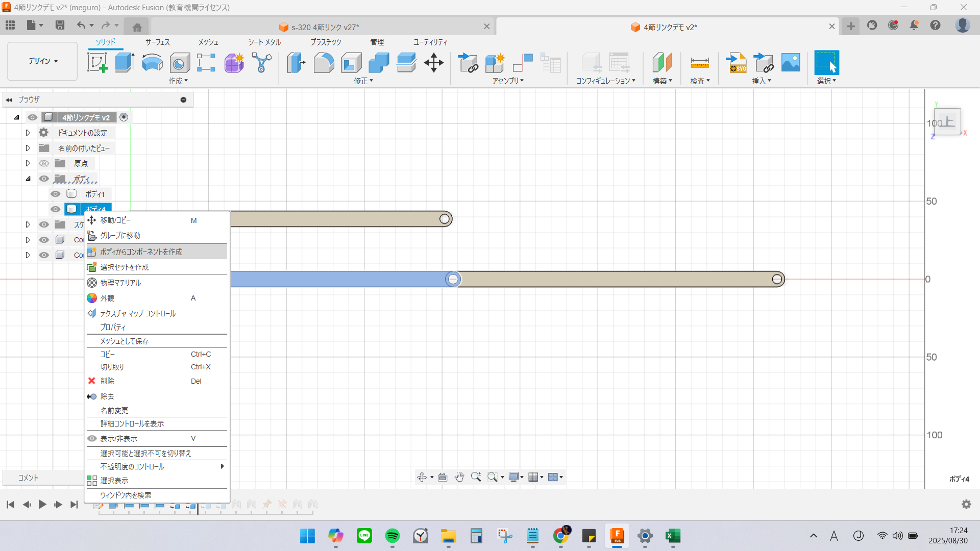Select the Shell tool icon
980x551 pixels.
[x=351, y=63]
